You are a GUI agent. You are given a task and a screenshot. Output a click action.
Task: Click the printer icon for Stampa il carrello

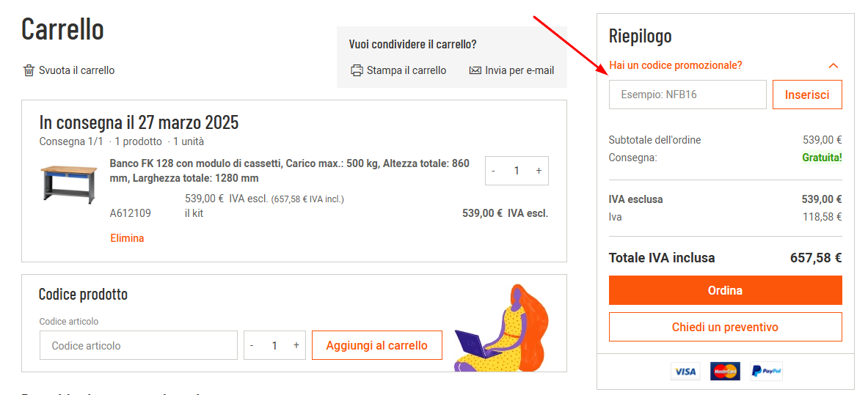pos(357,70)
